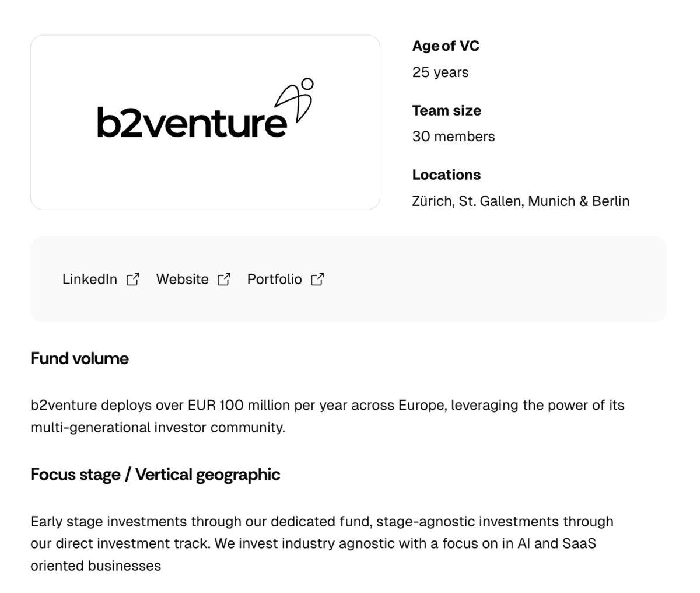Click the paragraph about early stage investments
Screen dimensions: 700x593
(321, 543)
